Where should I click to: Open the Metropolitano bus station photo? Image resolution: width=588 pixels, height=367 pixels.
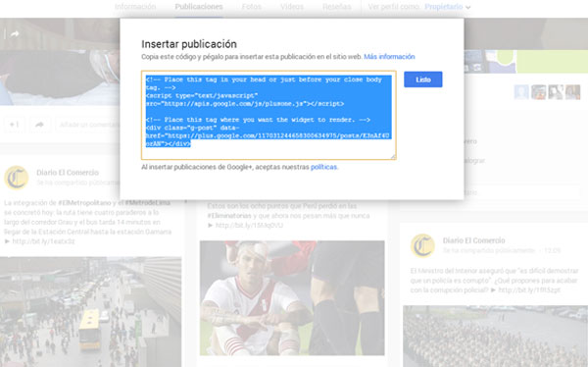pos(91,312)
